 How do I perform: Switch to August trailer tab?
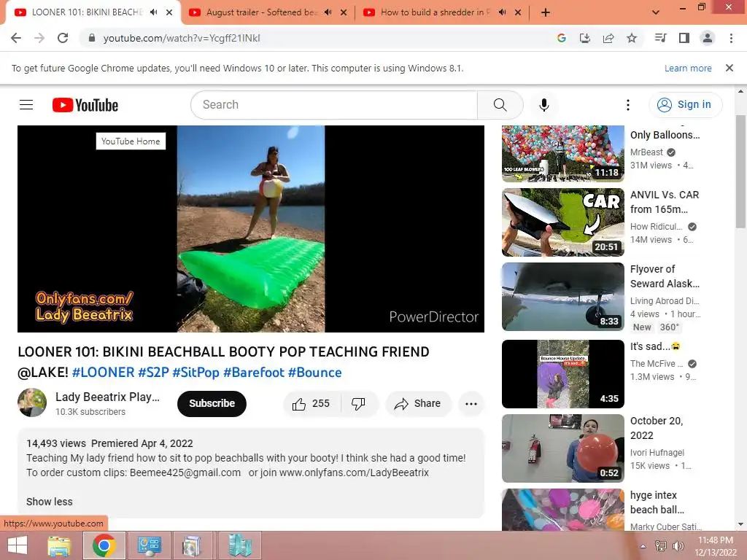261,12
